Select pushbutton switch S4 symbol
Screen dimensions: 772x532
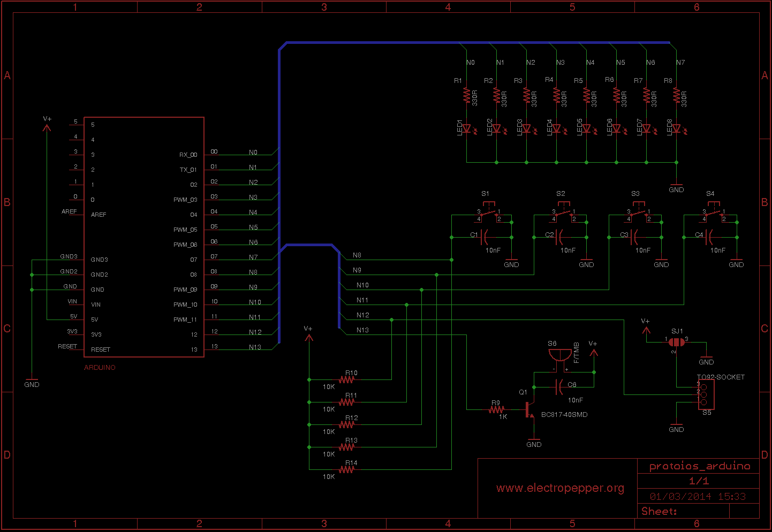[x=714, y=212]
